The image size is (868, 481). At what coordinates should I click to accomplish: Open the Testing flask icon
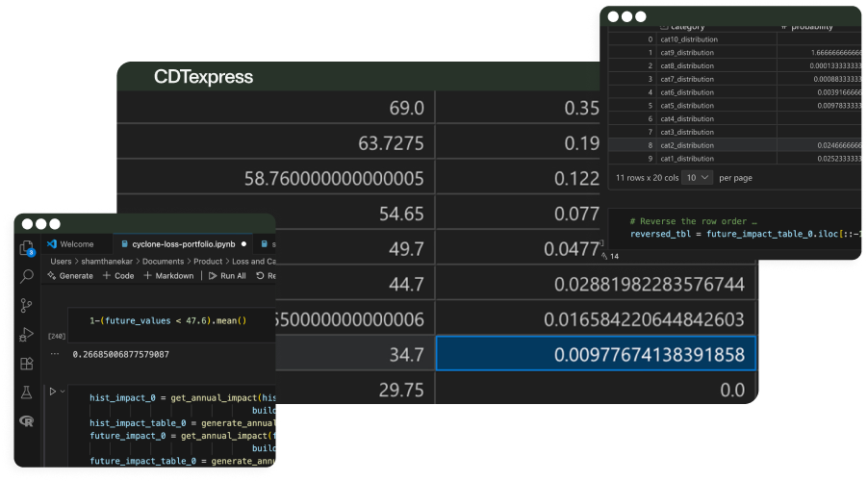[x=27, y=392]
